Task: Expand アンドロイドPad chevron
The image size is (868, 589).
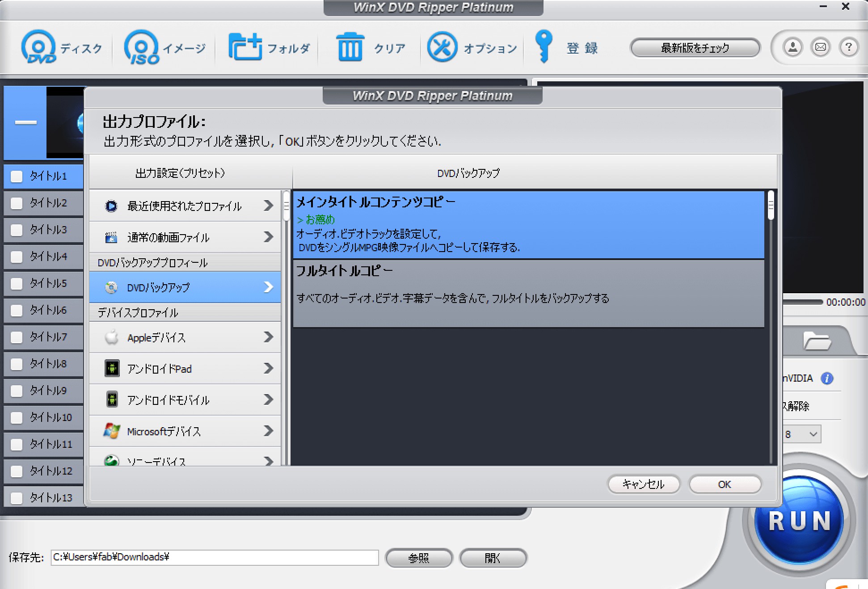Action: (x=268, y=368)
